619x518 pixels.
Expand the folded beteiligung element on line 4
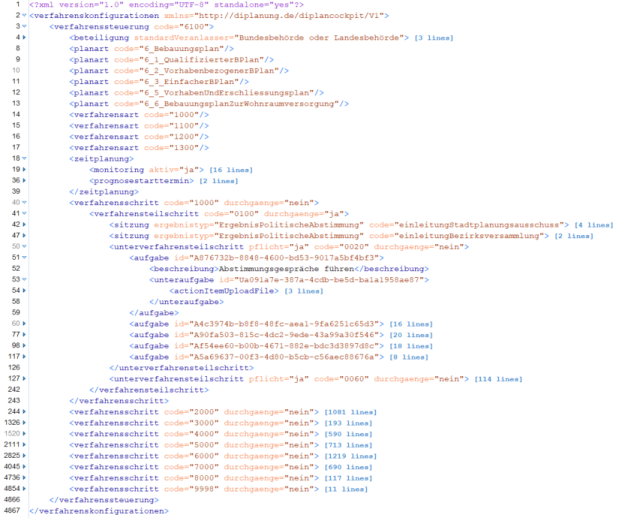(24, 38)
